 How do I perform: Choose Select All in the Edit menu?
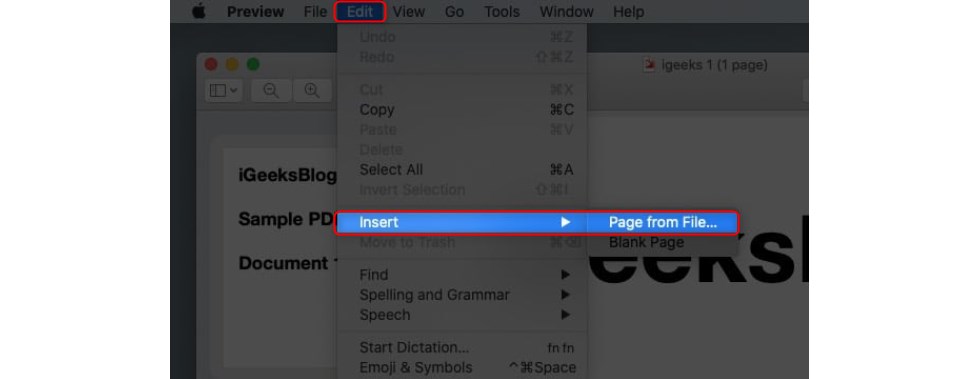pos(462,170)
